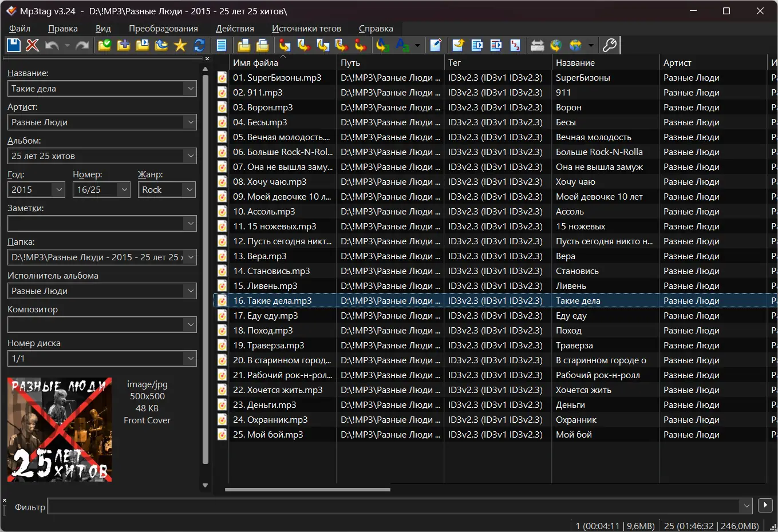
Task: Click the horizontal scrollbar of the file list
Action: pos(307,490)
